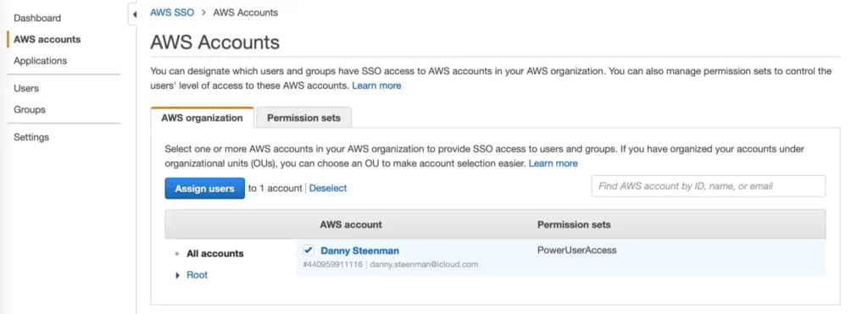868x314 pixels.
Task: Click Learn more after the page description
Action: tap(376, 85)
